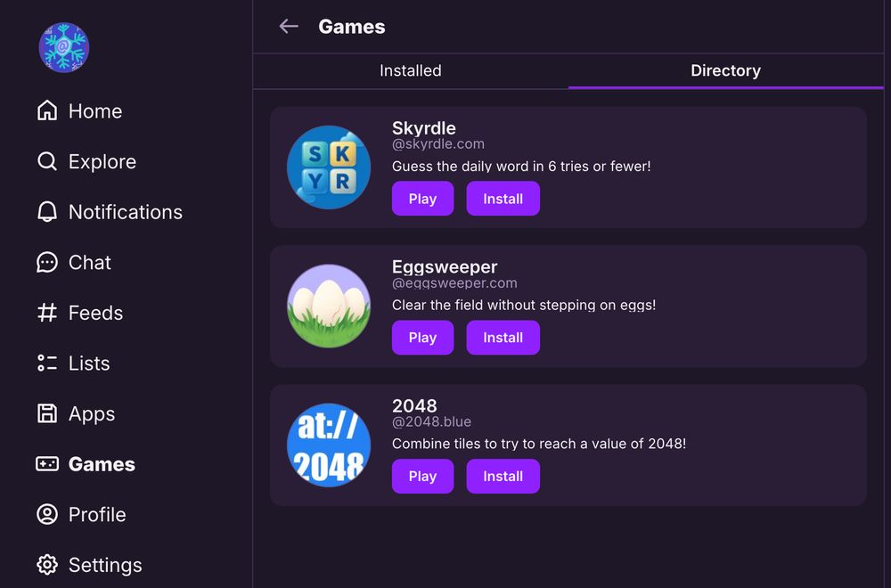Open the @eggsweeper.com handle
Viewport: 891px width, 588px height.
(x=454, y=282)
